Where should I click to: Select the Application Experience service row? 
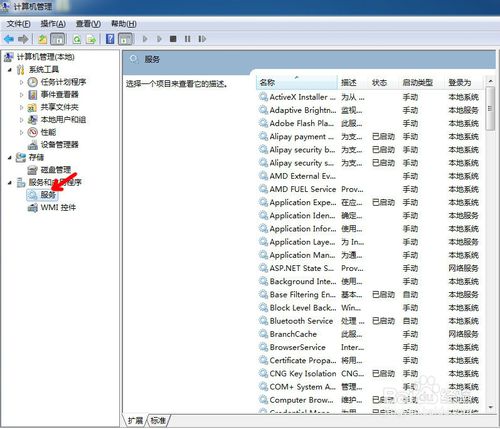click(369, 203)
